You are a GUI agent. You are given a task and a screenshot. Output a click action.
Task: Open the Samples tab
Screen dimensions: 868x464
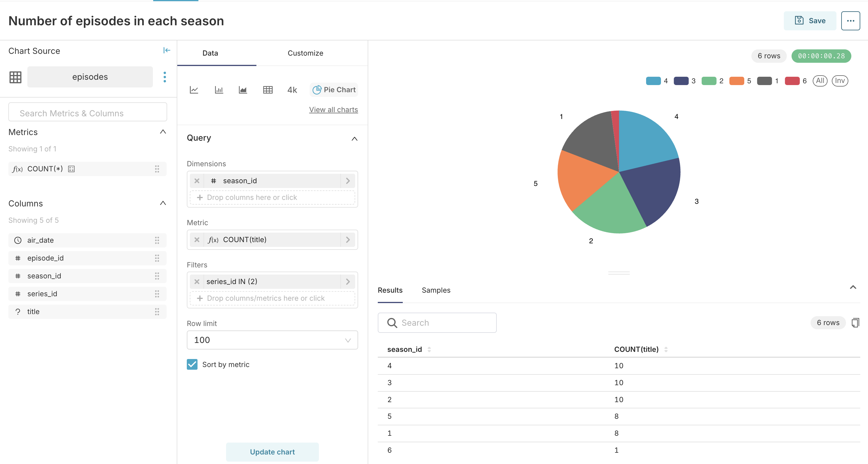pos(436,290)
